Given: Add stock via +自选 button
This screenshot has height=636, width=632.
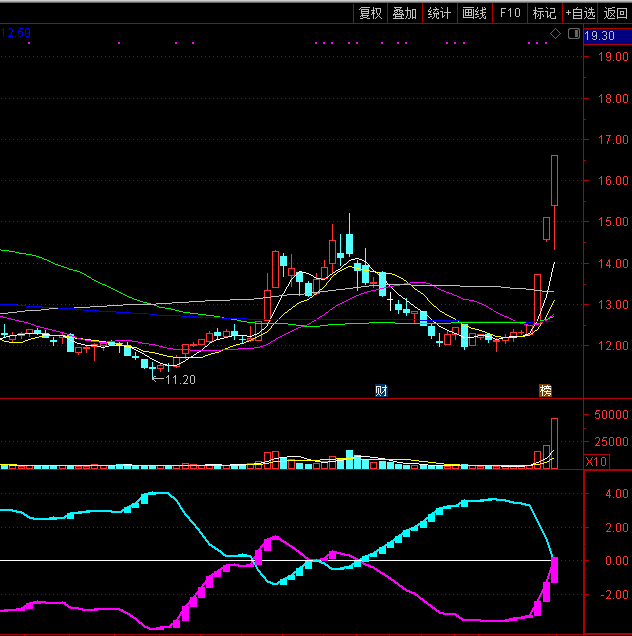Looking at the screenshot, I should click(580, 13).
